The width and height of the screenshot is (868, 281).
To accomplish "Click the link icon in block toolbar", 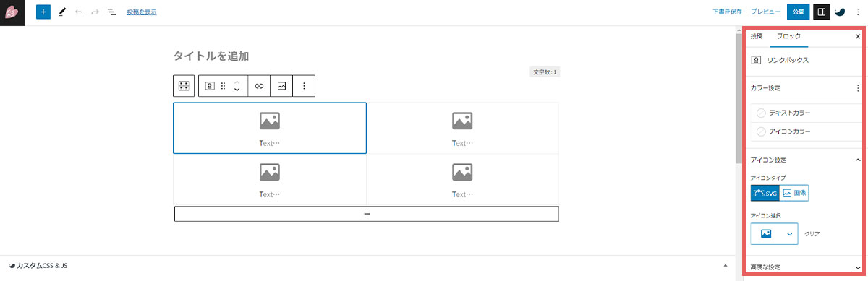I will (x=259, y=86).
